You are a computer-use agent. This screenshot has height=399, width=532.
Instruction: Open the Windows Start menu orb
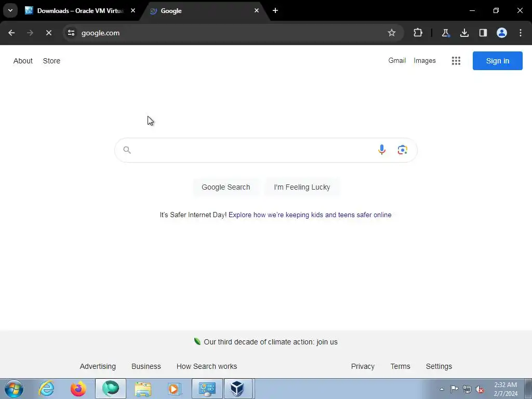pos(14,389)
